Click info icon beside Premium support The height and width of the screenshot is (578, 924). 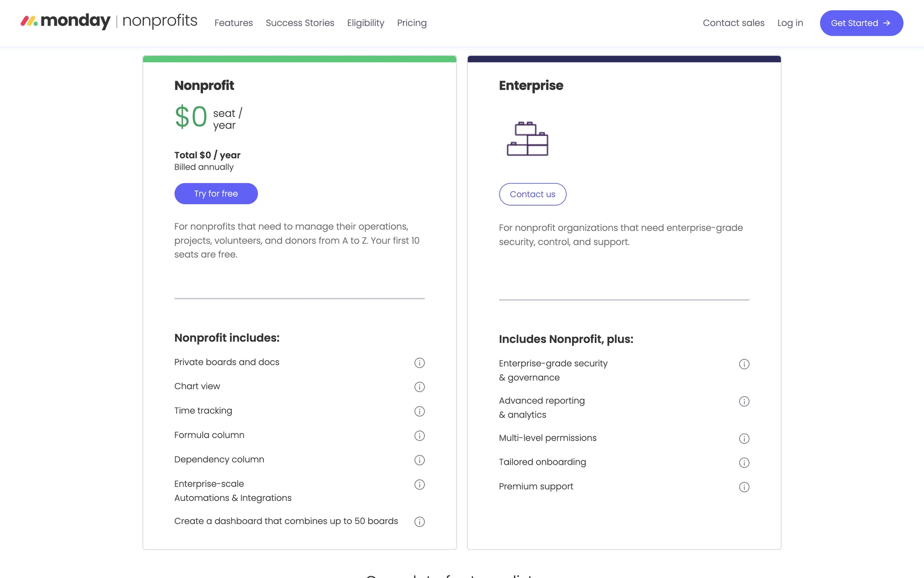point(744,487)
